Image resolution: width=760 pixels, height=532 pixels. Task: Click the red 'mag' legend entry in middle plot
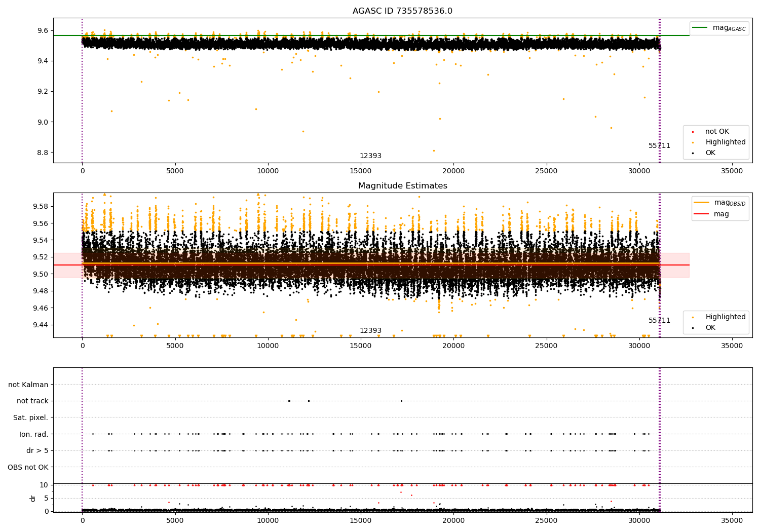[x=712, y=214]
